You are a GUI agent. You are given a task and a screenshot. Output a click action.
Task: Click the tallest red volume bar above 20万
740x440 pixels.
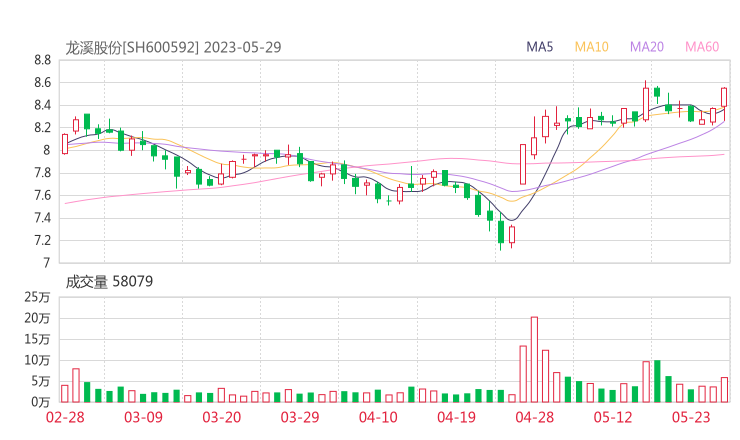pos(534,360)
